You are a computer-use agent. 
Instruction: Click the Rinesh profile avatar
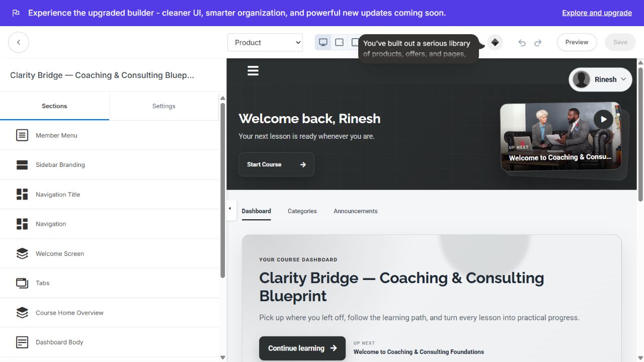pos(581,79)
